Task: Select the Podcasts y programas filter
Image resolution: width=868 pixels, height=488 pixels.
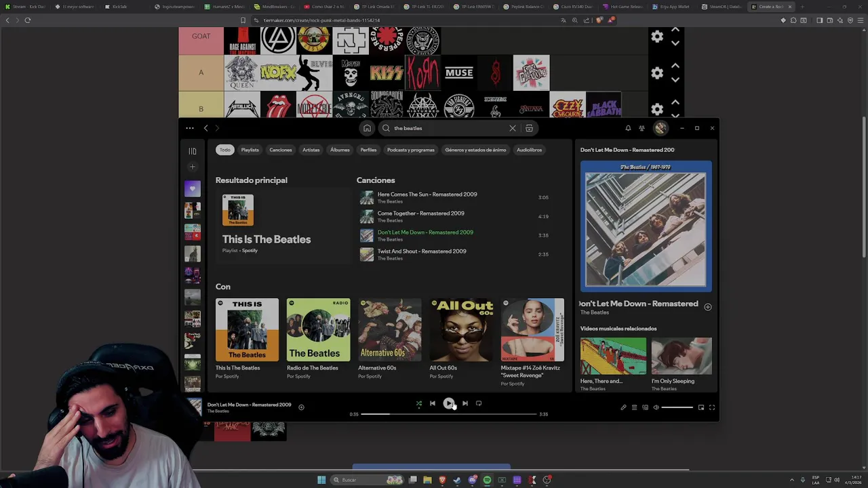Action: pyautogui.click(x=411, y=150)
